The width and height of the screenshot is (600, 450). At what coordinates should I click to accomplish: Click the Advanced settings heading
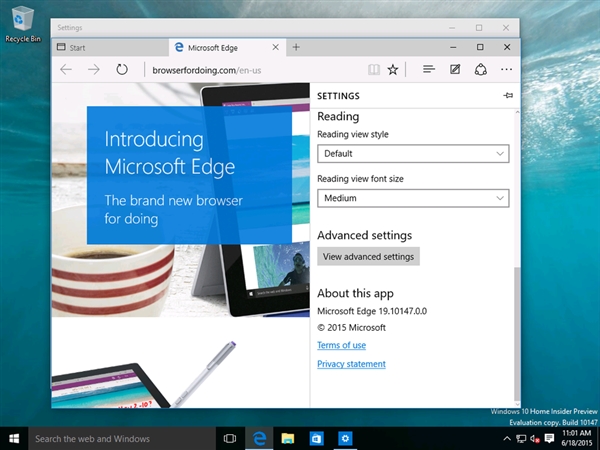point(365,235)
